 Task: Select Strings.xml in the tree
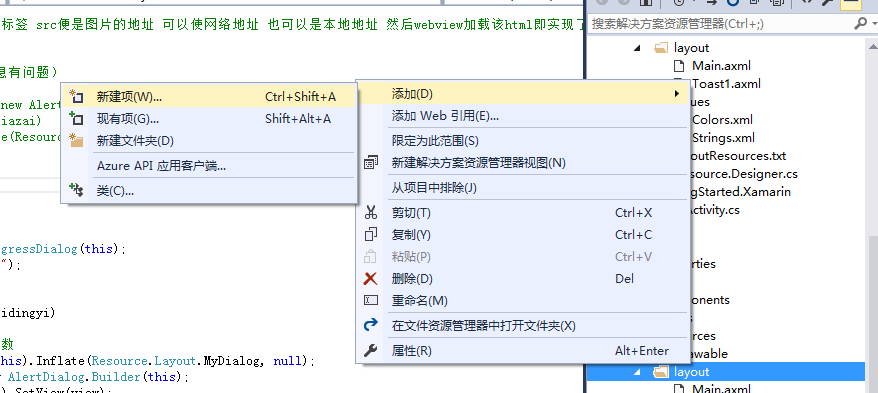pyautogui.click(x=723, y=138)
